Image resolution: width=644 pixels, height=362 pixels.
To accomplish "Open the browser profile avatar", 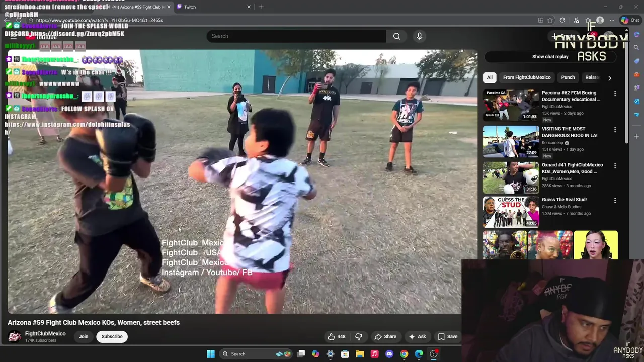I will (600, 20).
